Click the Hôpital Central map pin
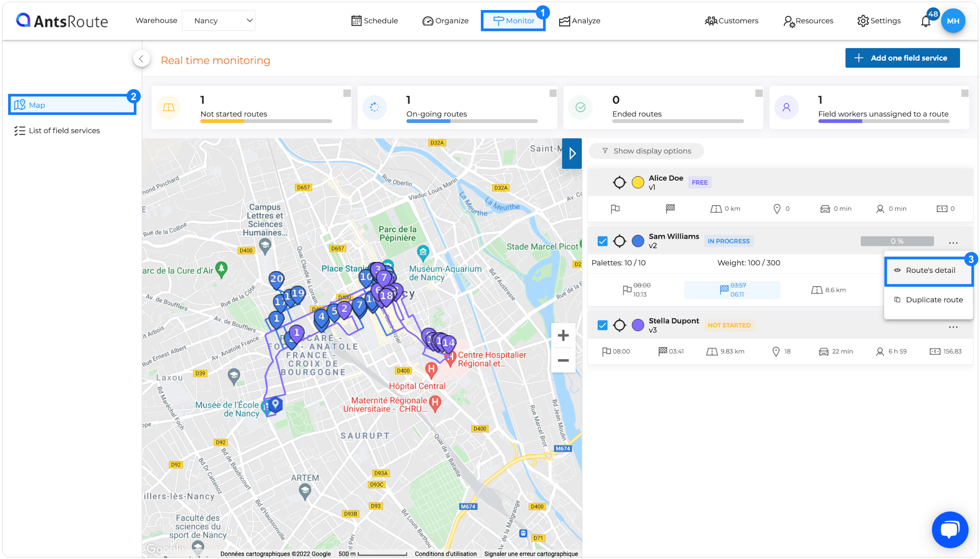The image size is (980, 559). (431, 370)
